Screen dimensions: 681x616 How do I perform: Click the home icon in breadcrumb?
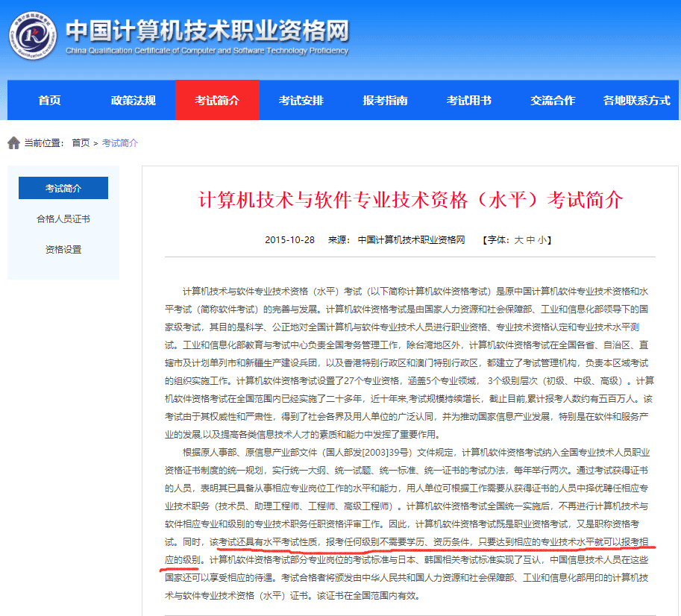pos(13,142)
